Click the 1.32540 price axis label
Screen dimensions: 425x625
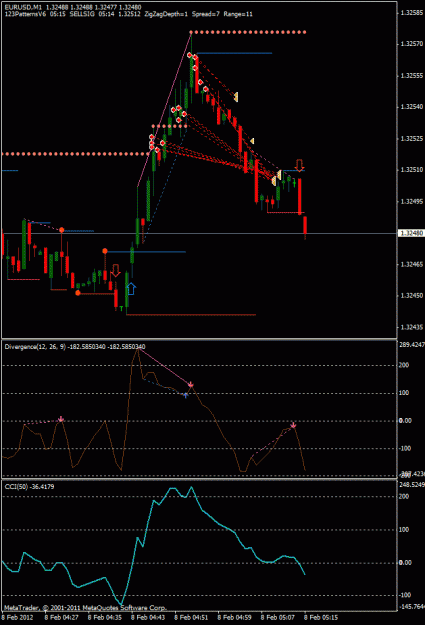[x=412, y=107]
